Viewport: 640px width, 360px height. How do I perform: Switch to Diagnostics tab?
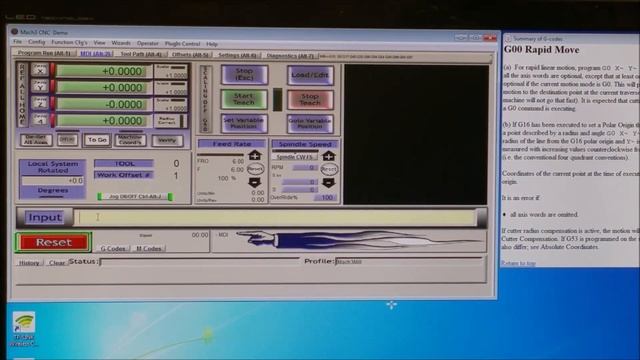[290, 56]
